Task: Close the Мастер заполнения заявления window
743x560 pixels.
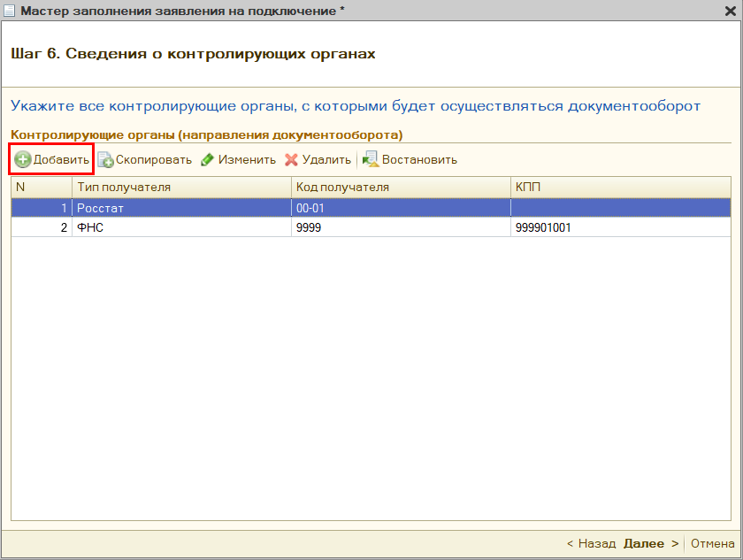Action: click(x=731, y=10)
